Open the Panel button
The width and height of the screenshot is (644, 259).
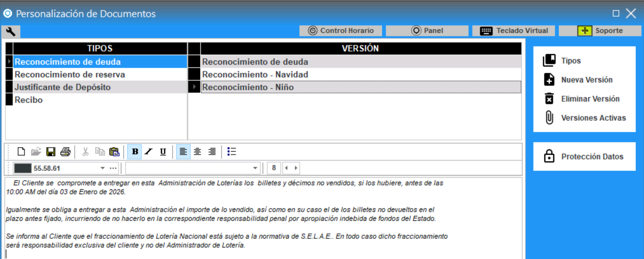tap(427, 31)
